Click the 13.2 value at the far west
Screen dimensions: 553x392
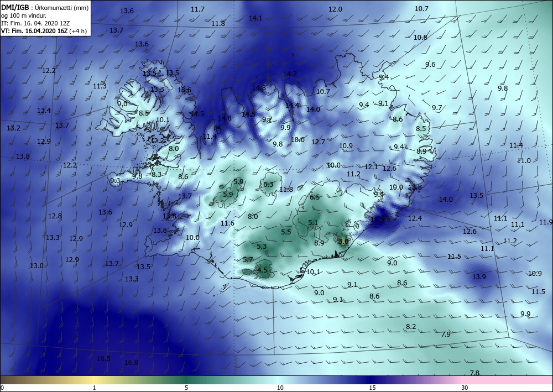click(13, 128)
